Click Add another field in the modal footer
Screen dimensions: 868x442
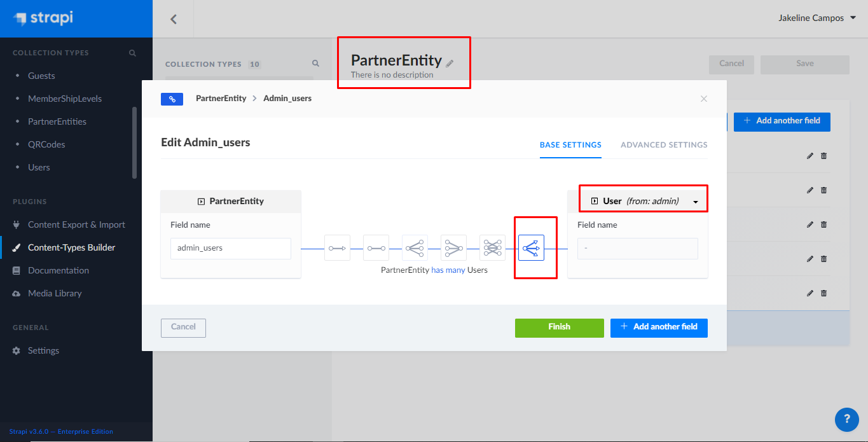pos(659,327)
